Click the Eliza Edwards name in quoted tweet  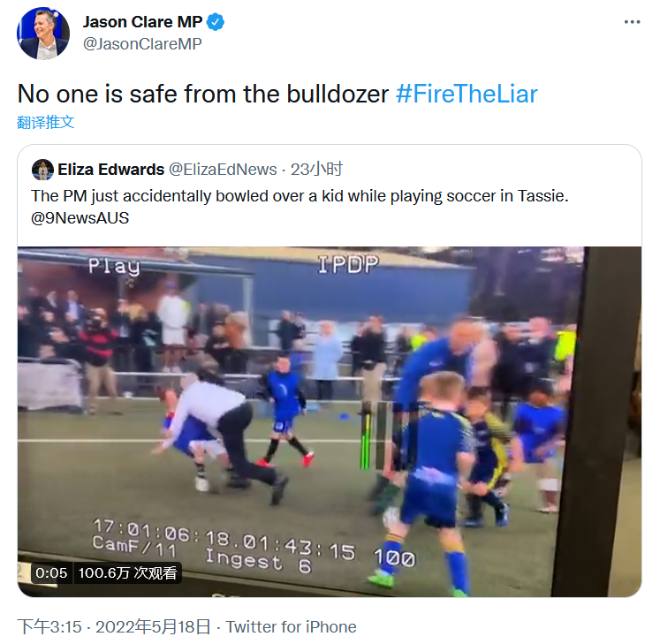(110, 169)
